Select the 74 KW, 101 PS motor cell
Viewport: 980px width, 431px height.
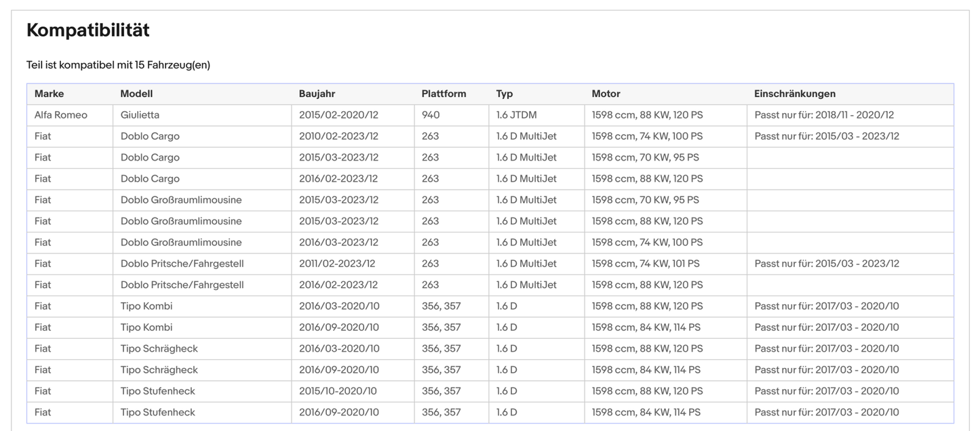coord(645,264)
